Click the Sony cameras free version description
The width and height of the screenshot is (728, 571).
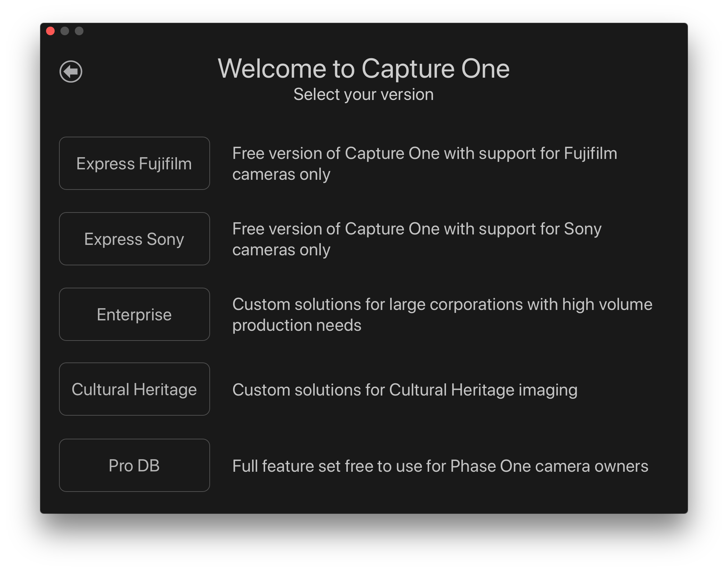click(417, 239)
